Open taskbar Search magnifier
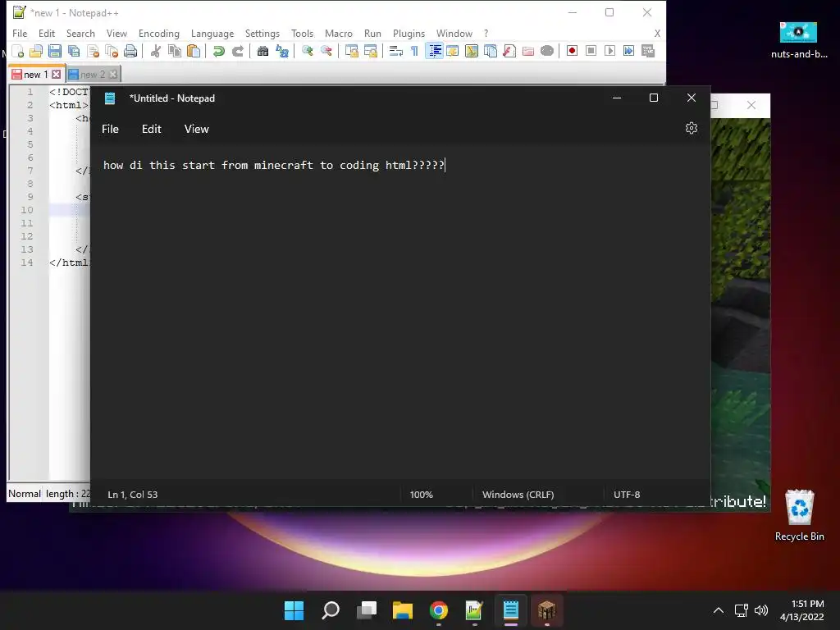 (x=331, y=610)
